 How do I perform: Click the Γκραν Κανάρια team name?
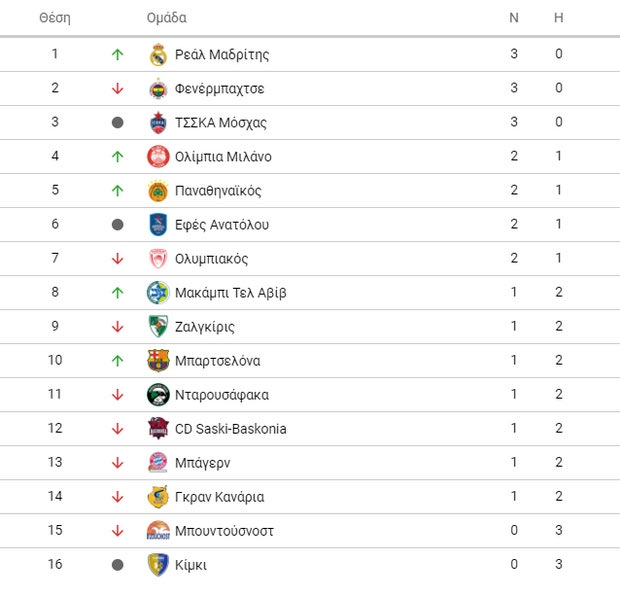click(219, 497)
